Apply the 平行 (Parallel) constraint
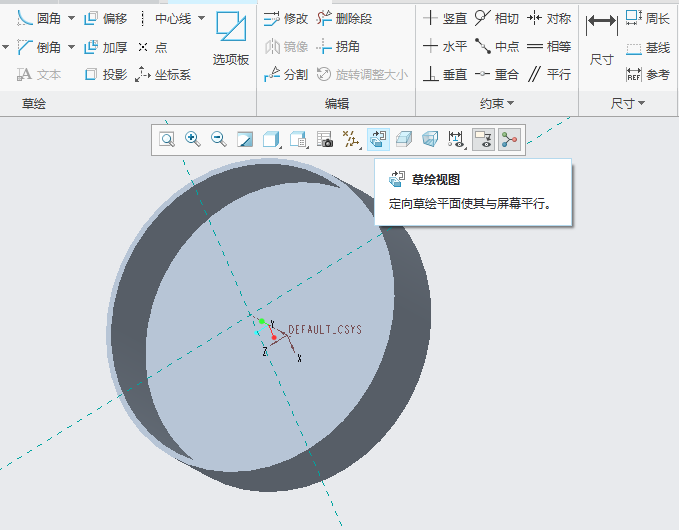The image size is (679, 530). coord(549,74)
